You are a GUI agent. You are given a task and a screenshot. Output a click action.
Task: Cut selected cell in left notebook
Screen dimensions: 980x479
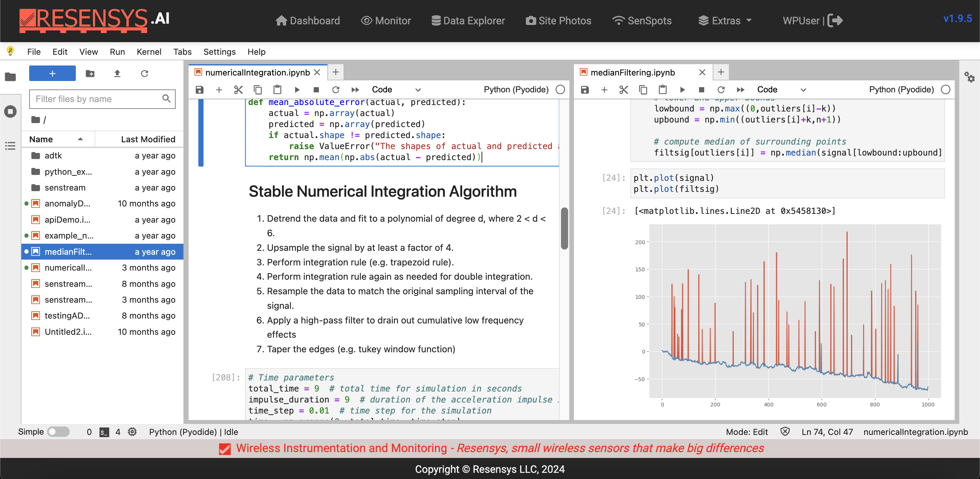238,90
